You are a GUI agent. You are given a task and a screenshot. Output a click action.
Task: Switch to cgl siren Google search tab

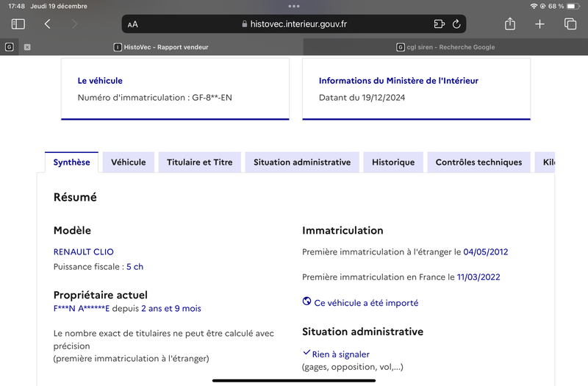pos(445,47)
